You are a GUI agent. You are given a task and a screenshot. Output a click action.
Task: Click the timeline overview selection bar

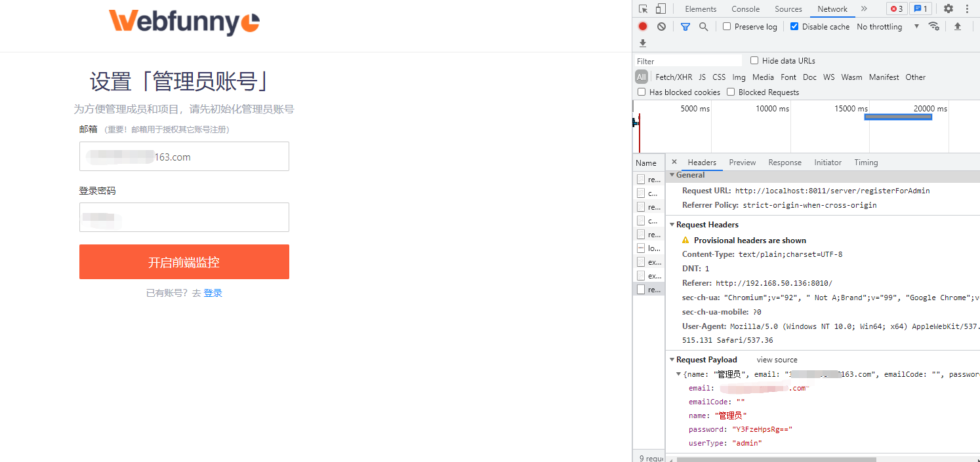tap(898, 117)
